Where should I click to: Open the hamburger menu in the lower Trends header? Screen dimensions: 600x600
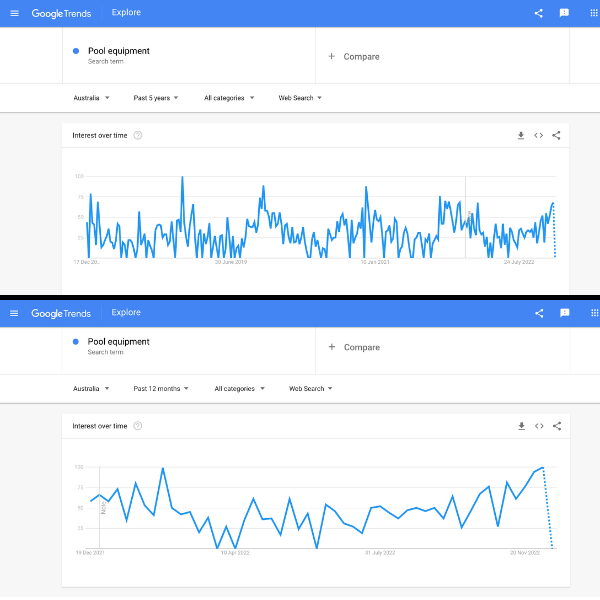click(x=14, y=313)
